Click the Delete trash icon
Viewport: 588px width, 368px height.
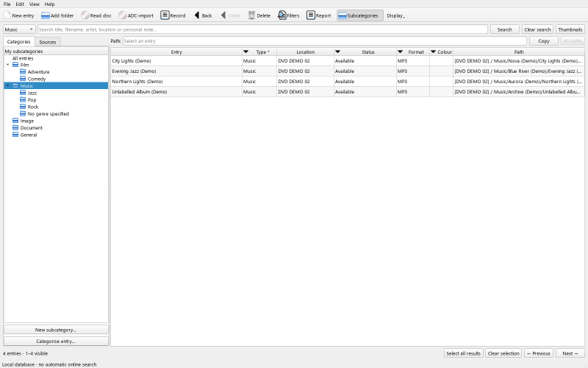tap(251, 15)
